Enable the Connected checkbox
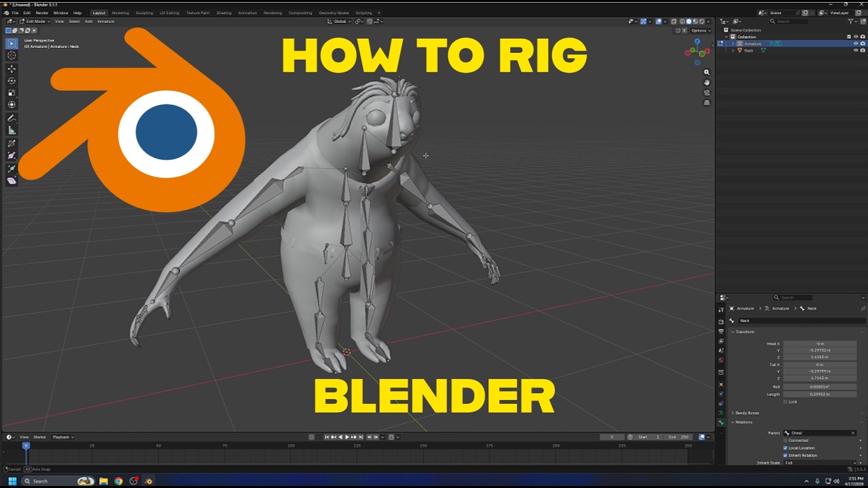Screen dimensions: 868x488 [x=785, y=441]
